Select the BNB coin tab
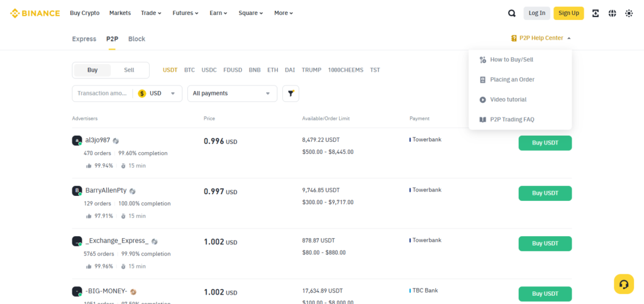 [255, 70]
